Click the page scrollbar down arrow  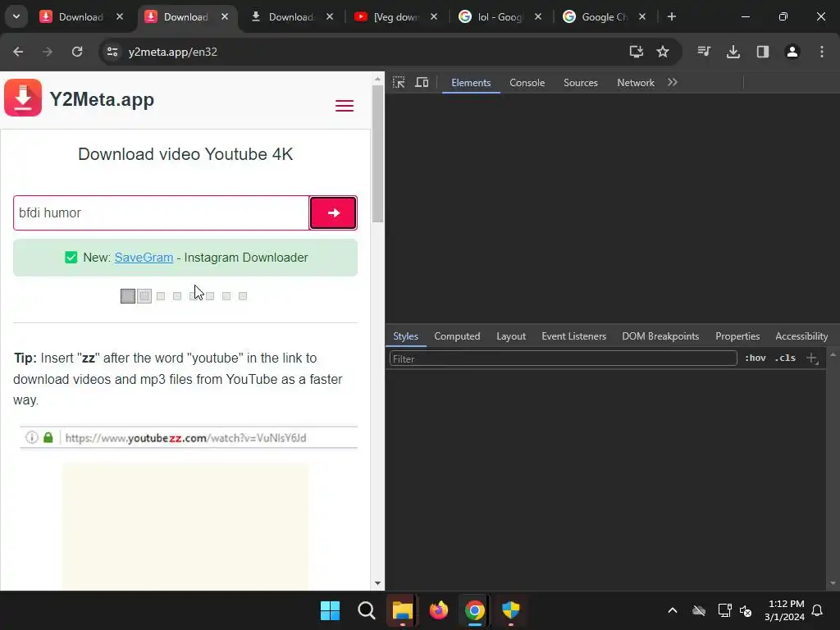(377, 583)
